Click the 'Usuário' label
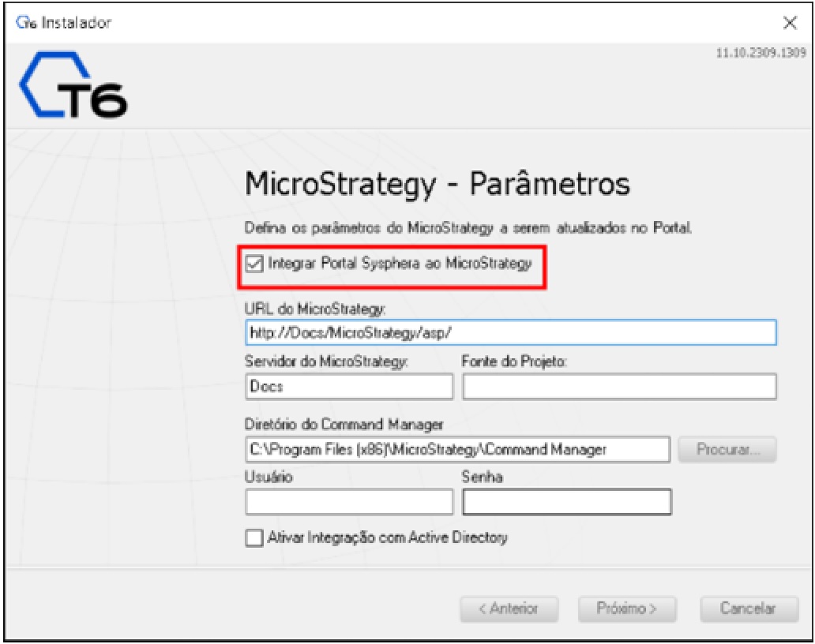The width and height of the screenshot is (815, 644). pyautogui.click(x=269, y=477)
